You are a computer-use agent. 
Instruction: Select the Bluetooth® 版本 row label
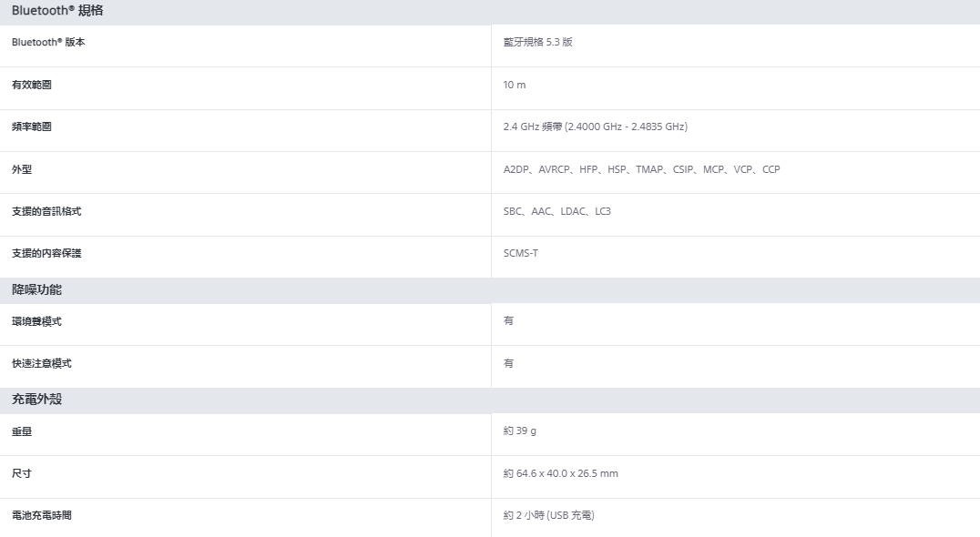point(48,43)
